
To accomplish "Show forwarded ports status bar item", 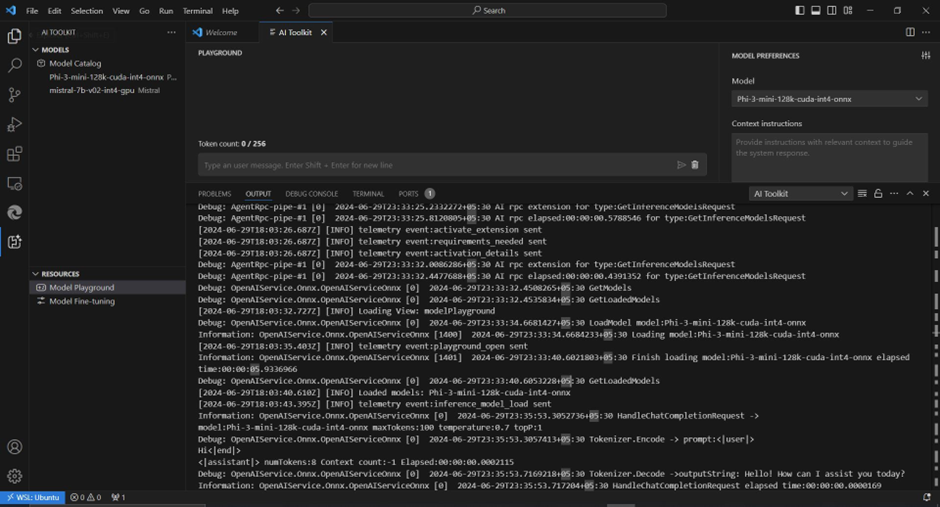I will [x=118, y=497].
